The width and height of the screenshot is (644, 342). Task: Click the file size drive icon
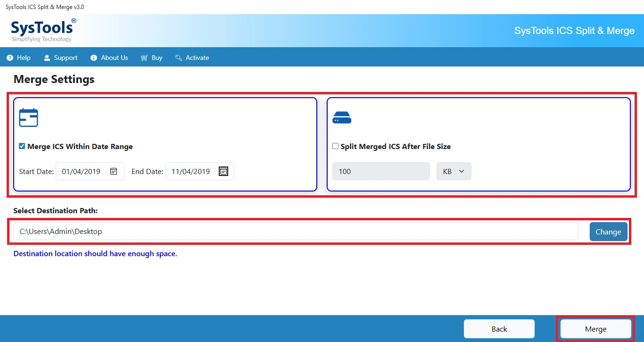click(x=342, y=118)
